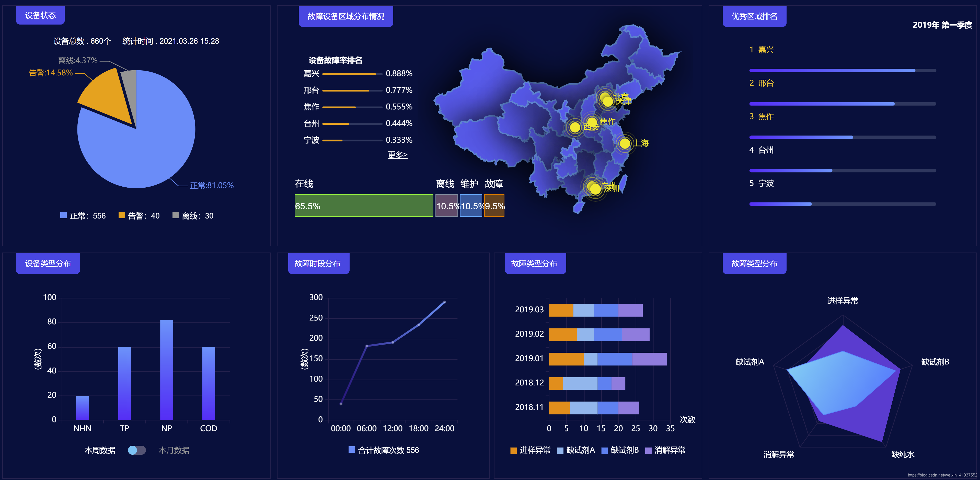Click the Jiaozuo map marker dot

click(x=592, y=122)
